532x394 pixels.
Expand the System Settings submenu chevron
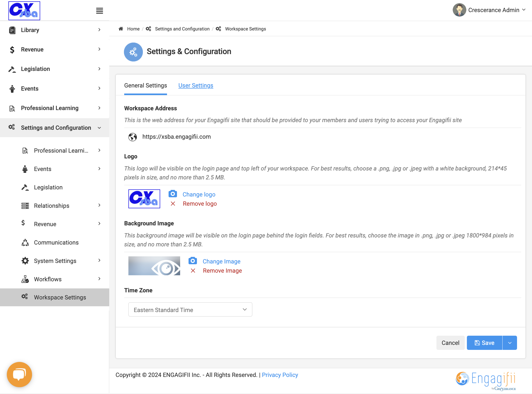(x=99, y=260)
